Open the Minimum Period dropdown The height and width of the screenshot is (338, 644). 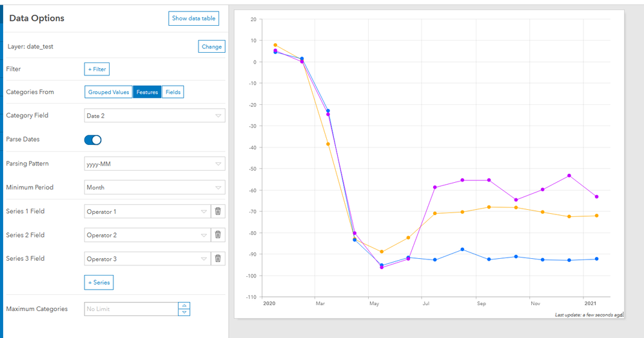pos(155,187)
